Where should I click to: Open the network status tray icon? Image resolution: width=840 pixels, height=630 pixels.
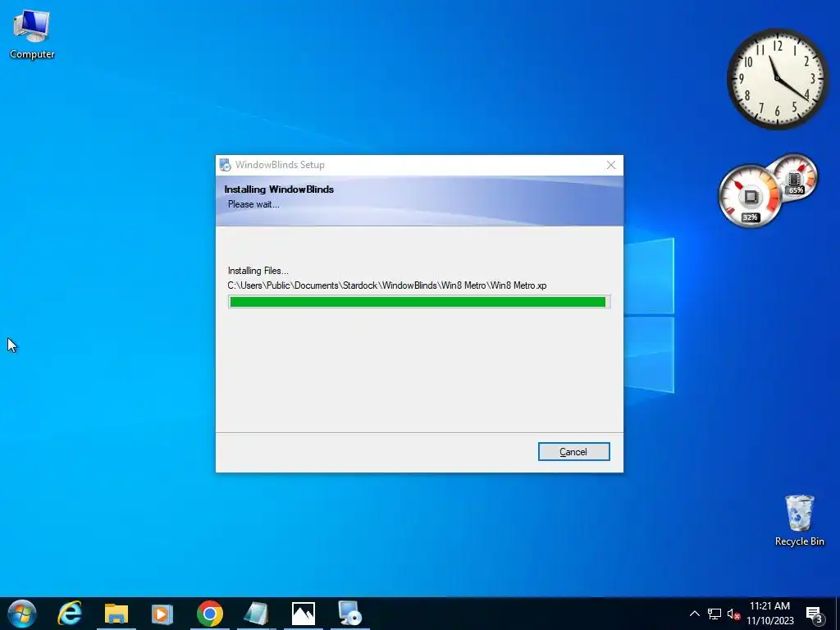pos(714,614)
